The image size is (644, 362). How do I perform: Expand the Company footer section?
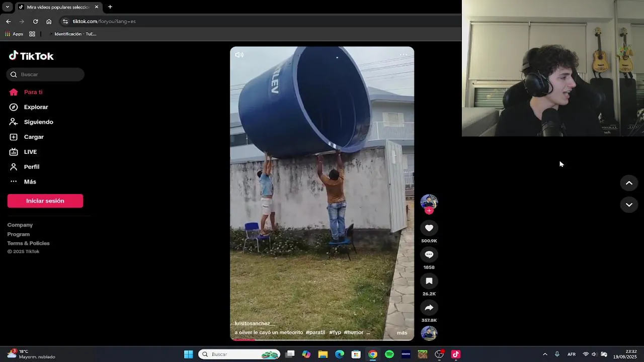coord(20,225)
